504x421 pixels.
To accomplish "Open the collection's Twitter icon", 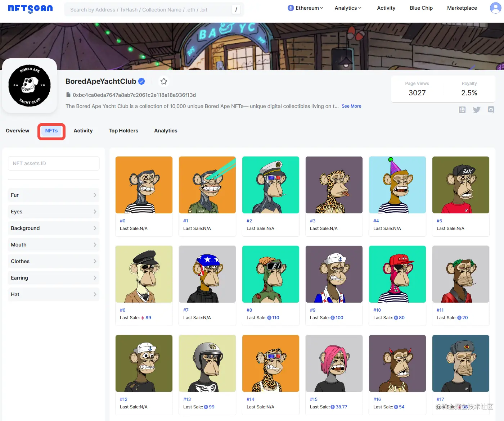I will (477, 110).
